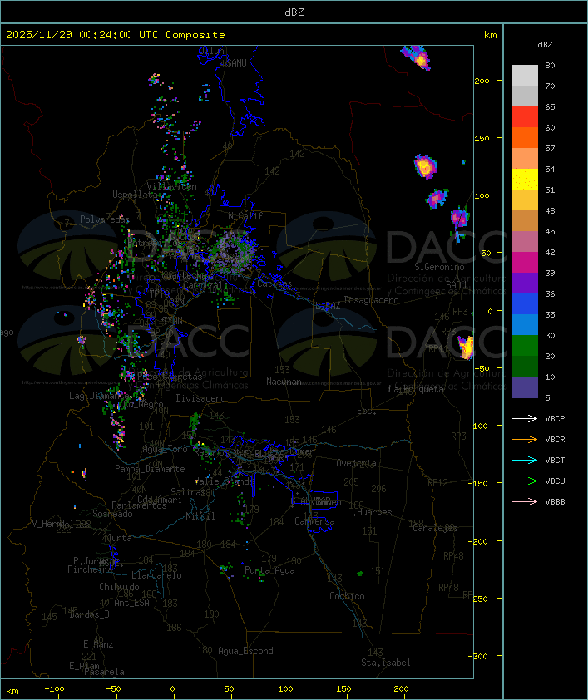The width and height of the screenshot is (588, 700).
Task: Click the storm cell in the top right corner
Action: tap(417, 57)
